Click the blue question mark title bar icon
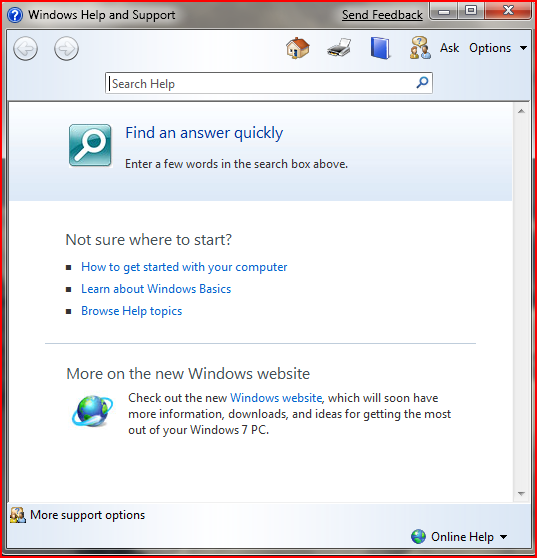The height and width of the screenshot is (558, 537). 15,15
